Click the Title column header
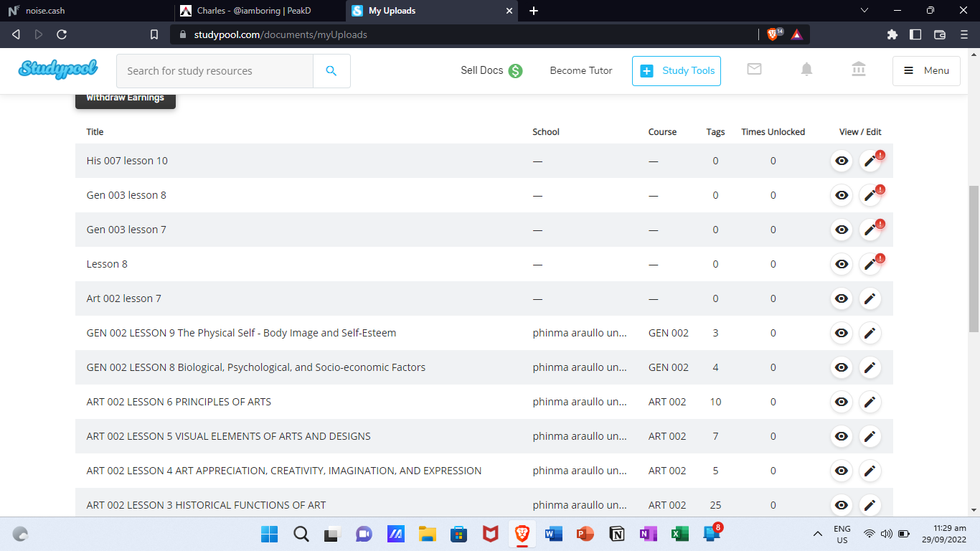The height and width of the screenshot is (551, 980). coord(95,132)
